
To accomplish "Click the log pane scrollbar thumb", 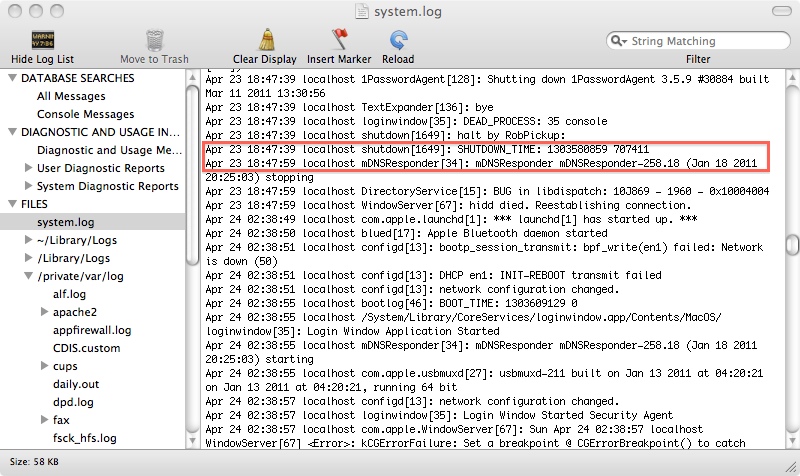I will tap(792, 244).
